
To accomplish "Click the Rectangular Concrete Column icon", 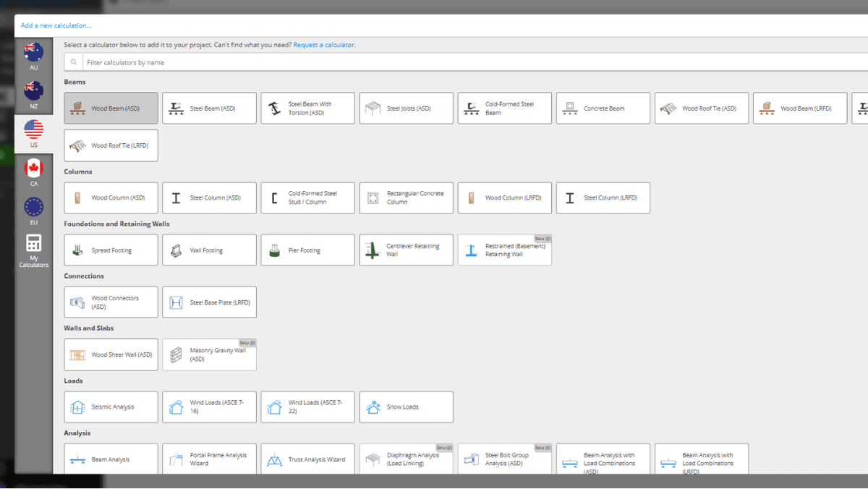I will pos(373,197).
